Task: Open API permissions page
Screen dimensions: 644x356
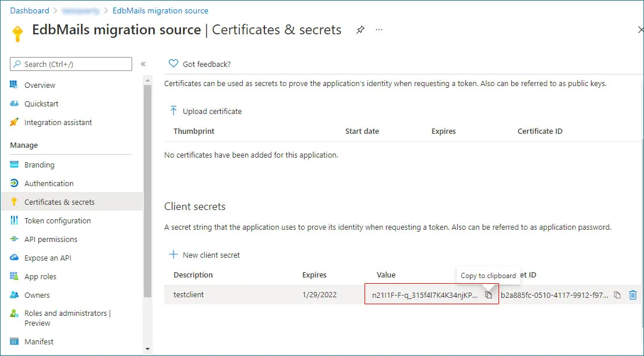Action: tap(51, 239)
